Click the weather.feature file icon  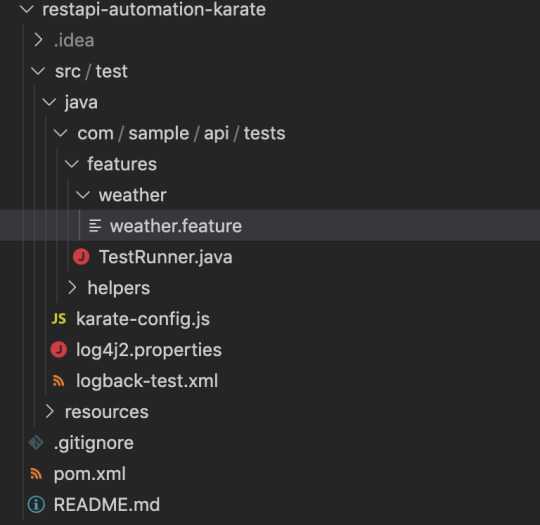coord(95,226)
